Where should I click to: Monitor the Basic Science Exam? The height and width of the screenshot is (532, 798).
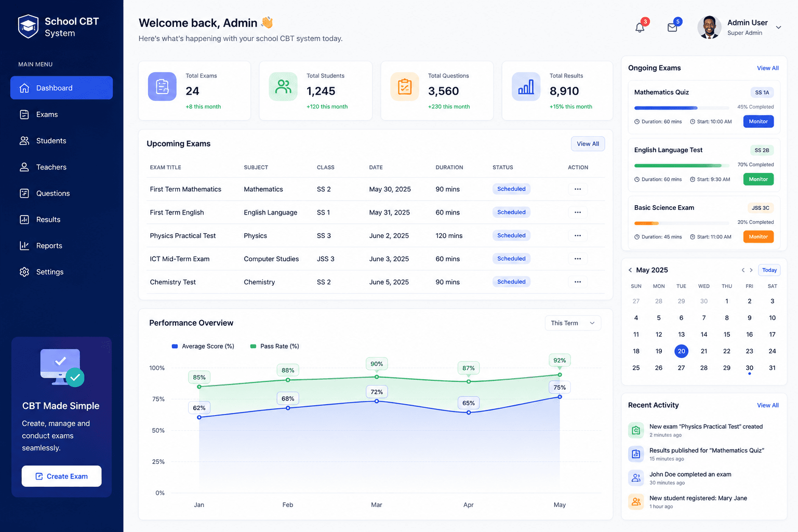759,237
